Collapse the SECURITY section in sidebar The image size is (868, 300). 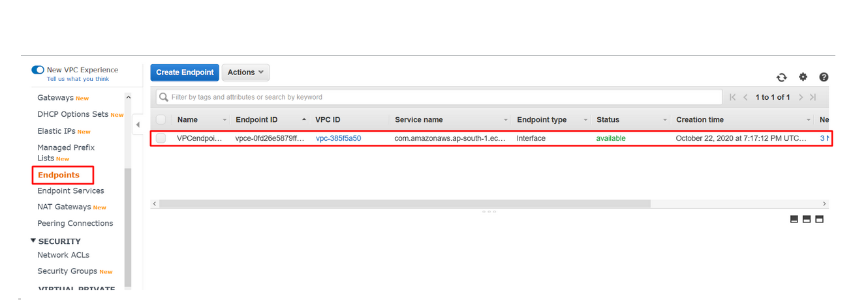click(33, 241)
